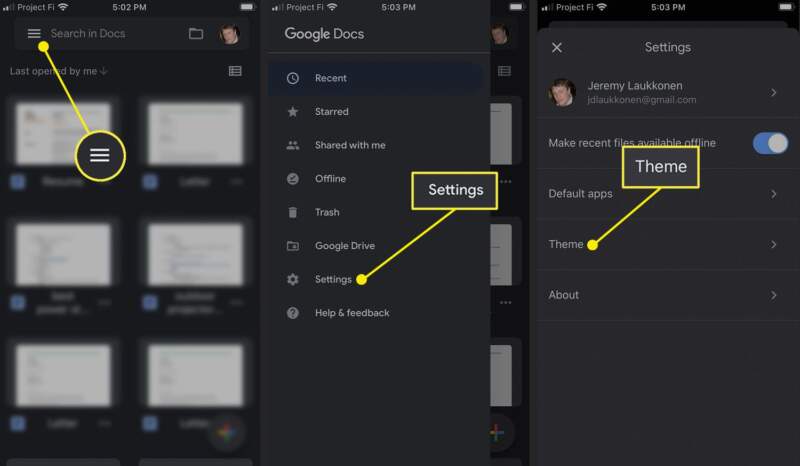Tap the Wi-Fi icon in the Settings screen status bar
Screen dimensions: 800x466
pos(602,7)
